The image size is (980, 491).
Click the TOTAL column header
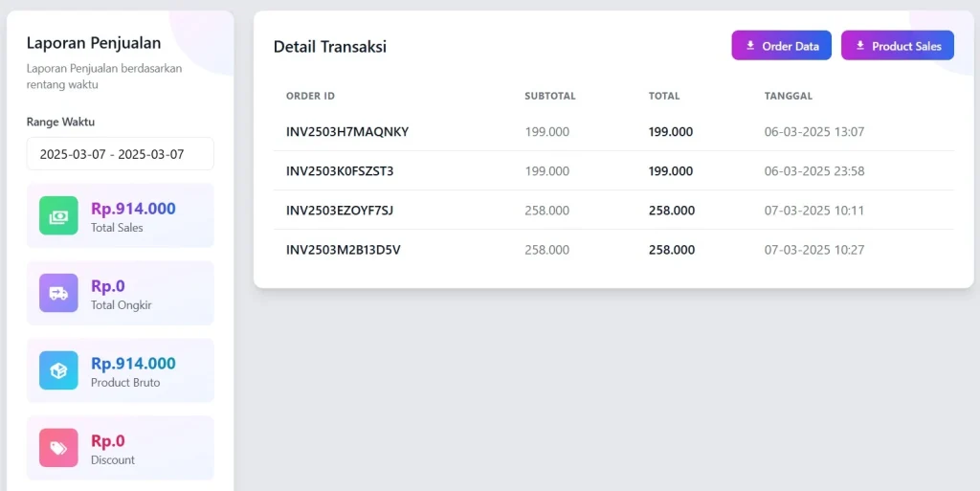664,96
